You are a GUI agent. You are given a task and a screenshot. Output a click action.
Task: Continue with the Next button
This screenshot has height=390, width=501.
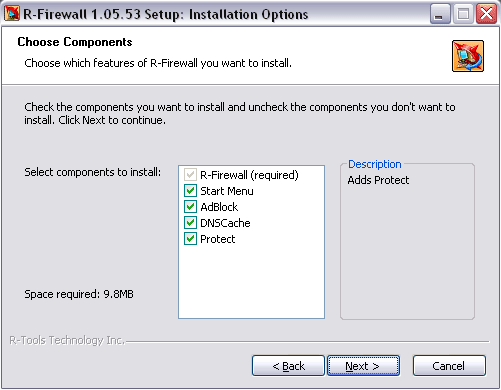pyautogui.click(x=363, y=366)
